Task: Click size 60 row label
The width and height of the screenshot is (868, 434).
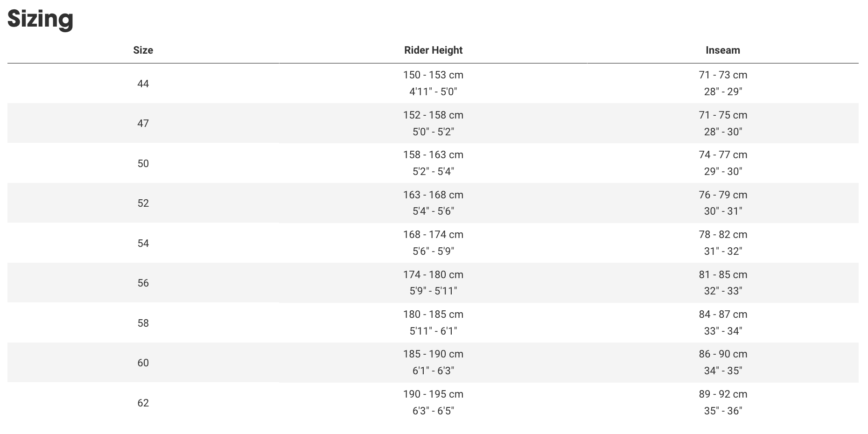Action: [x=143, y=363]
